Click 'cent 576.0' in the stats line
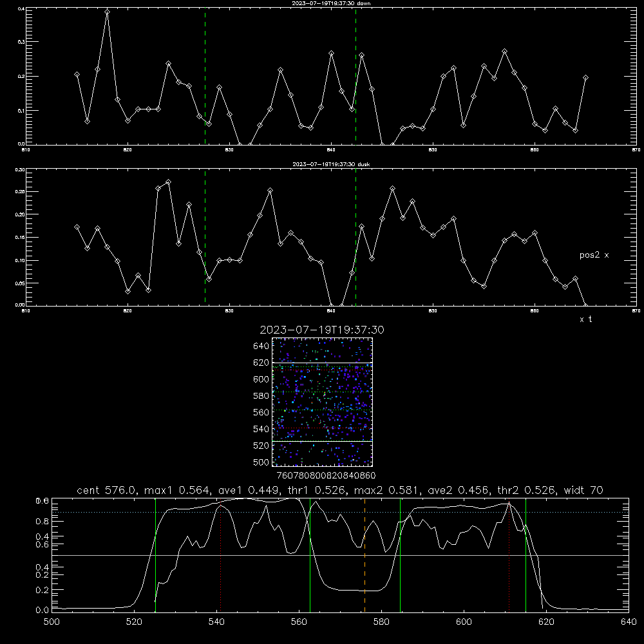The height and width of the screenshot is (644, 644). click(106, 490)
